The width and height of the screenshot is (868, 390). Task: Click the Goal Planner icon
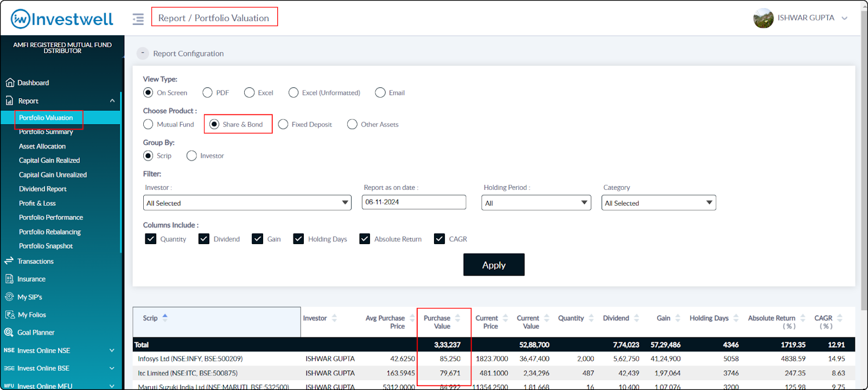point(9,333)
